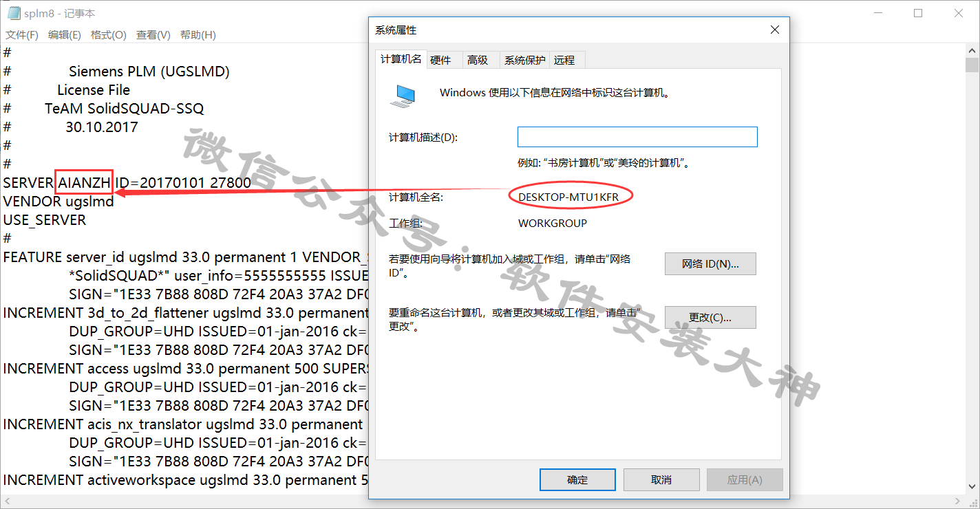Switch to the 硬件 tab

[440, 60]
